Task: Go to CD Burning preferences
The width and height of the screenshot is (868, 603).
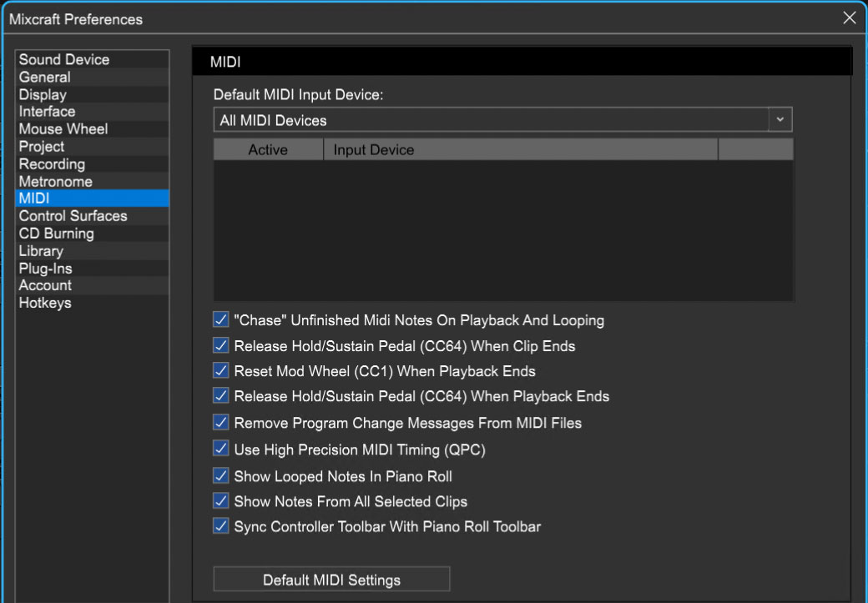Action: tap(92, 234)
